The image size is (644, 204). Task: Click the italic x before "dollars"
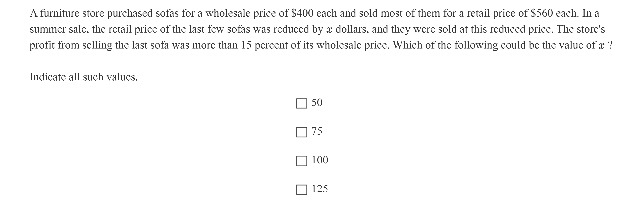click(x=329, y=30)
